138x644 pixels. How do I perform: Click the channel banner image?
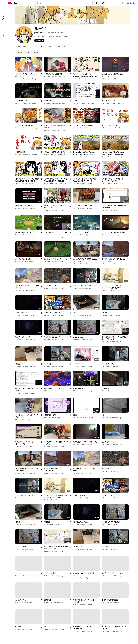(73, 15)
